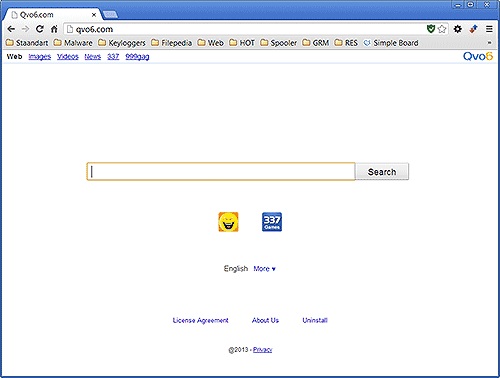The image size is (500, 378).
Task: Click the pin extension icon in toolbar
Action: [473, 29]
